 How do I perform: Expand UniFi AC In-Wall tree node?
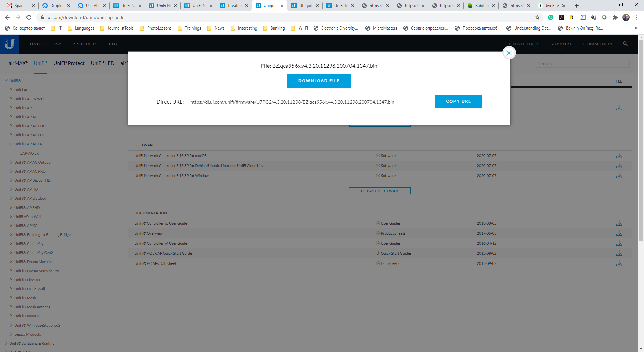click(11, 99)
